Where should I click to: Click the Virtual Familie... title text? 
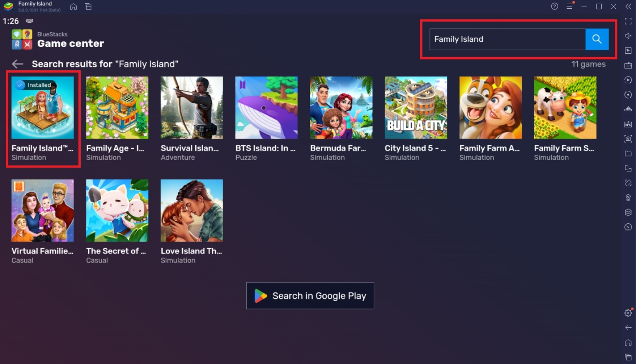(42, 251)
